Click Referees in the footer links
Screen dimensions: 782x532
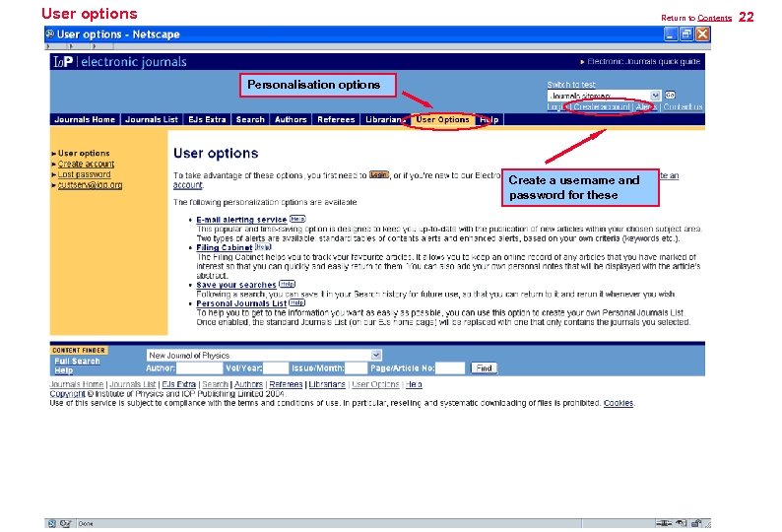coord(286,384)
